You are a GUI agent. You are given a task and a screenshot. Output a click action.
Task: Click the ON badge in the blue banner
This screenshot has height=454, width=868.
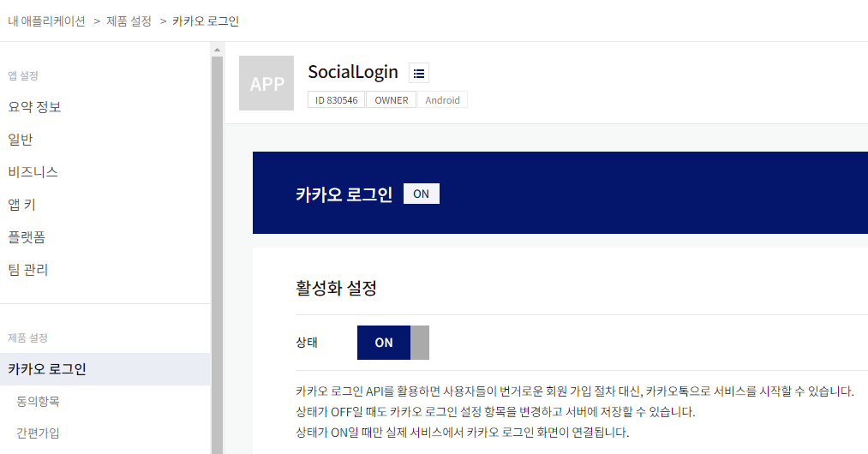(x=422, y=194)
